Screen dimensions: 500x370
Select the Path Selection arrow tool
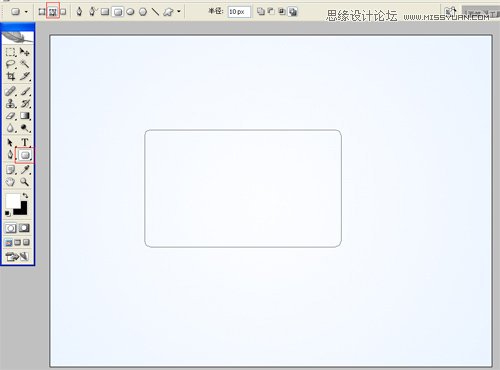11,143
